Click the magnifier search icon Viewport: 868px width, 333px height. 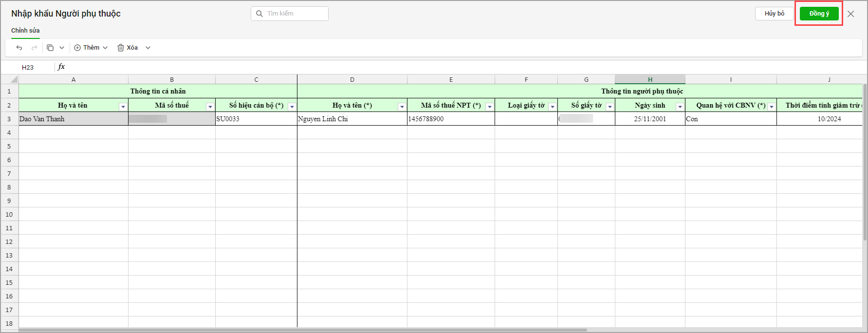[x=259, y=14]
